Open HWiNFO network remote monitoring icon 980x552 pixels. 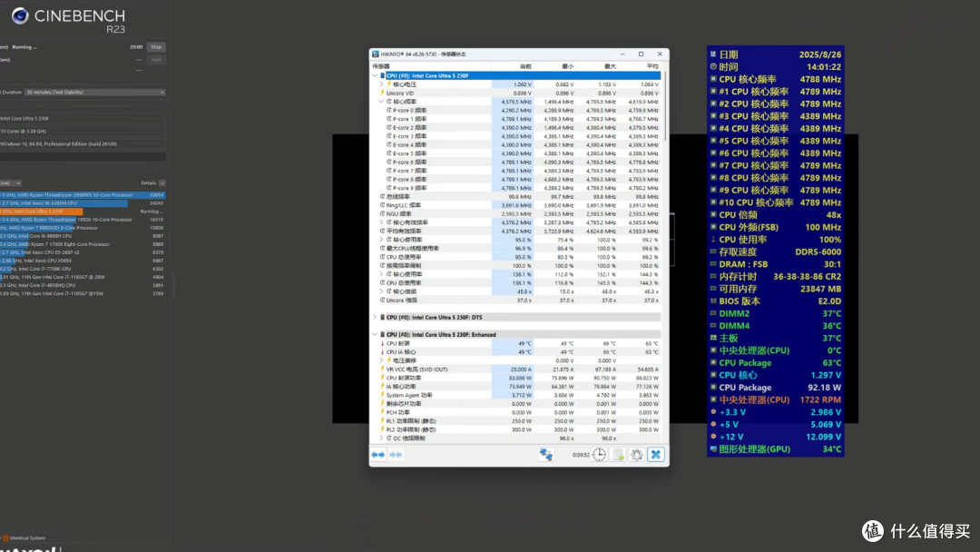point(545,455)
